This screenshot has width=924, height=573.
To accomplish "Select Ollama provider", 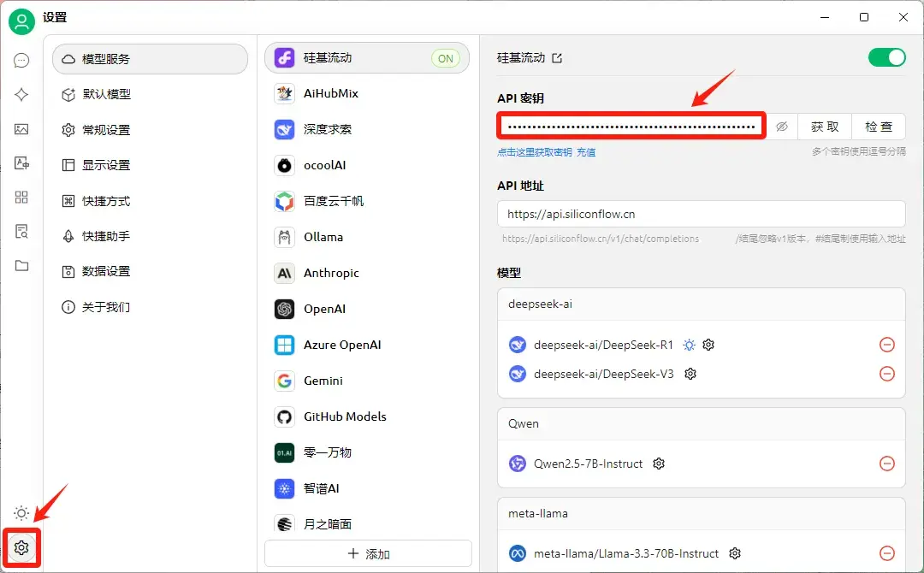I will tap(366, 237).
